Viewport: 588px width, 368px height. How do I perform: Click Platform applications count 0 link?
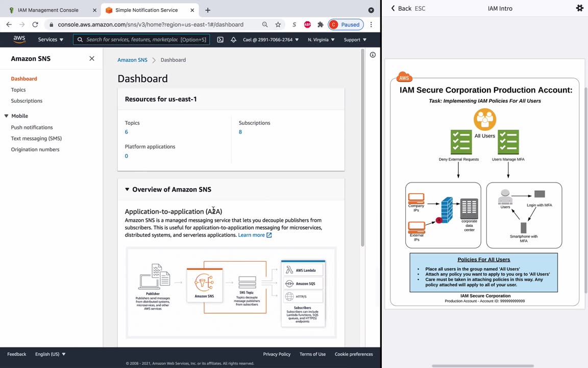[x=127, y=156]
